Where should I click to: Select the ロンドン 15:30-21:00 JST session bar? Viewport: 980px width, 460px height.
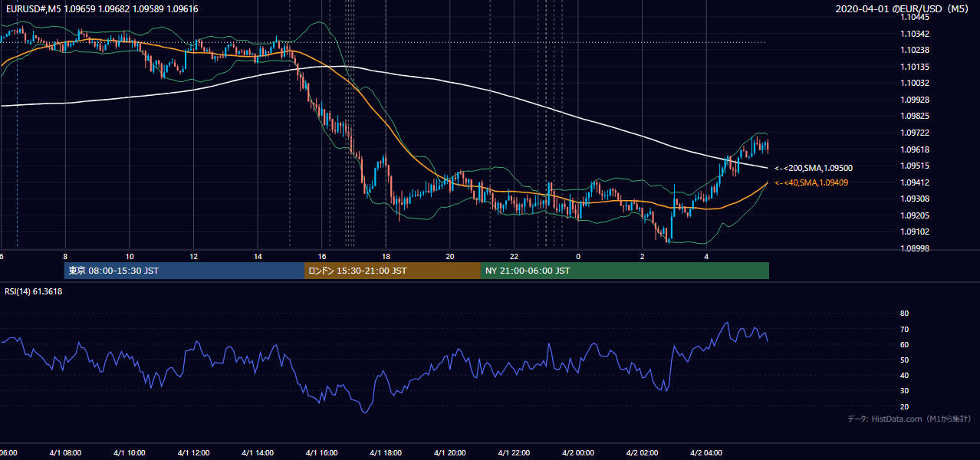[393, 271]
